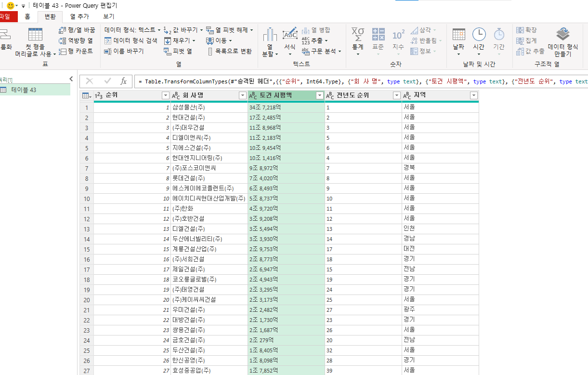This screenshot has width=588, height=375.
Task: Open 구문 분석 parse dropdown
Action: (x=321, y=51)
